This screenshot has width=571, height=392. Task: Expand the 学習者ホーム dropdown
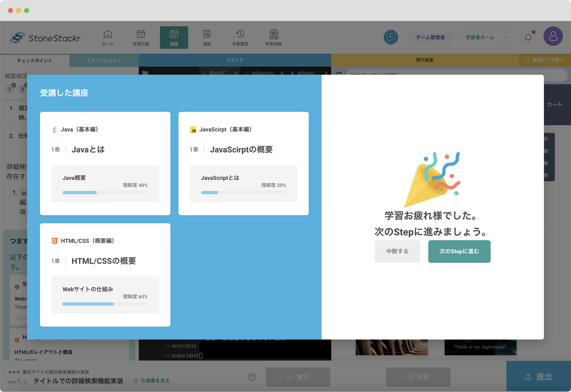click(x=486, y=37)
